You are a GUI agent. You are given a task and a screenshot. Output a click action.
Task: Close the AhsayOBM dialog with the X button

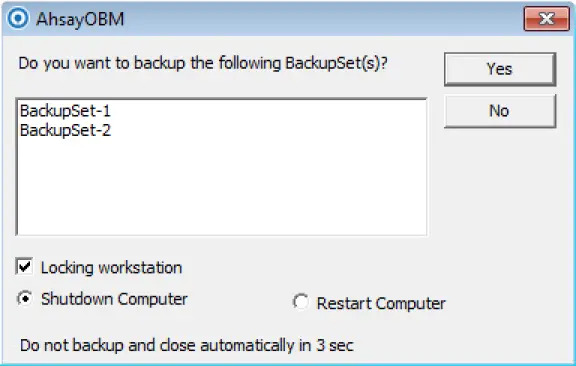point(547,18)
